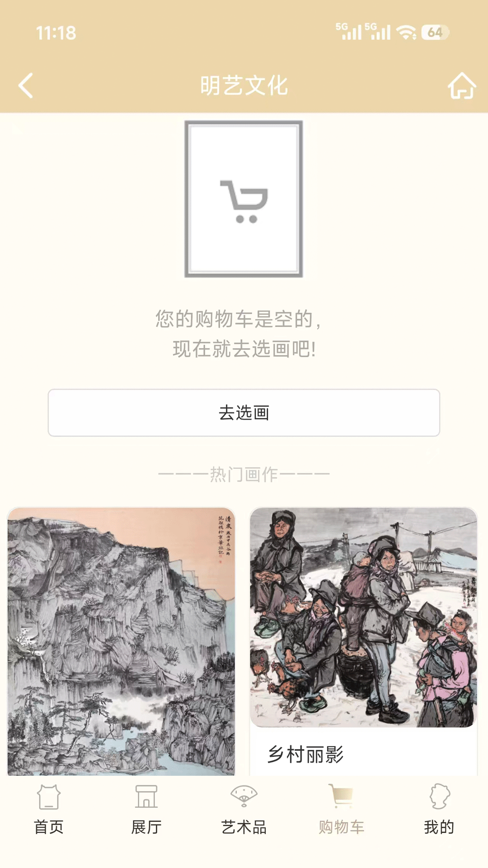
Task: Tap the empty cart placeholder icon
Action: point(244,199)
